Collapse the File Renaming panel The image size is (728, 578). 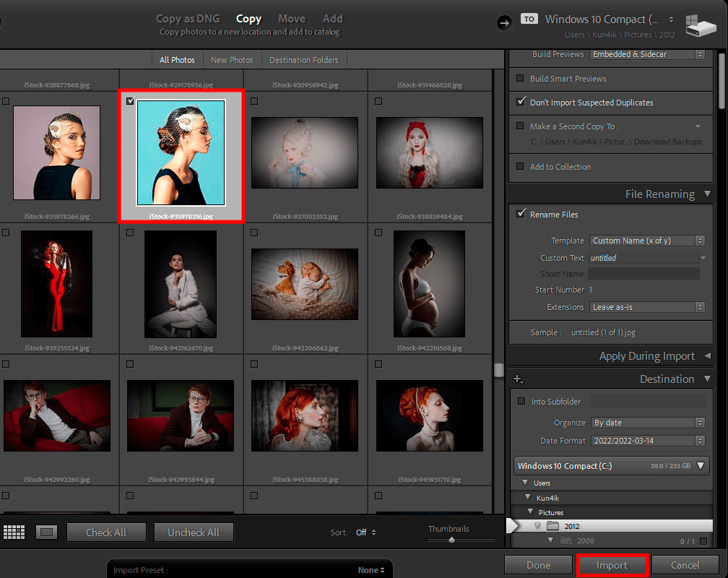pyautogui.click(x=707, y=194)
